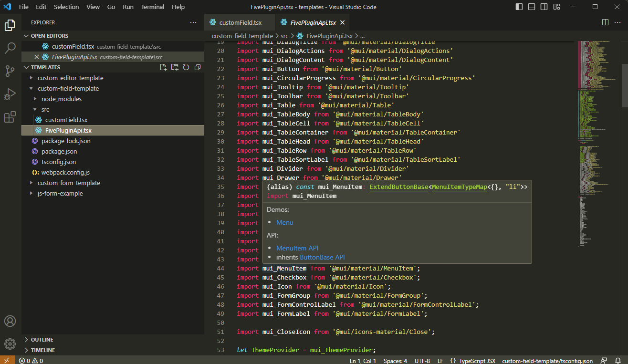Open editor more actions ellipsis
628x364 pixels.
point(618,22)
